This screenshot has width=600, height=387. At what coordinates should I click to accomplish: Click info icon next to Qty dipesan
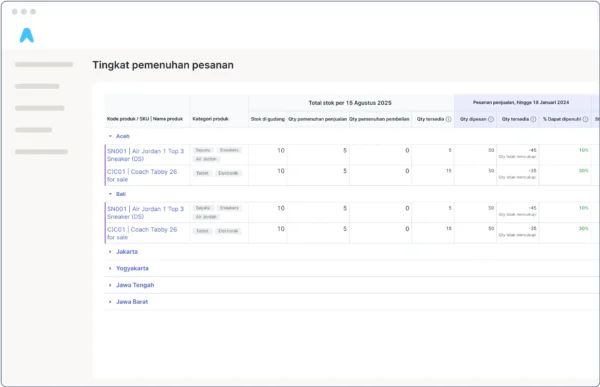[x=491, y=119]
